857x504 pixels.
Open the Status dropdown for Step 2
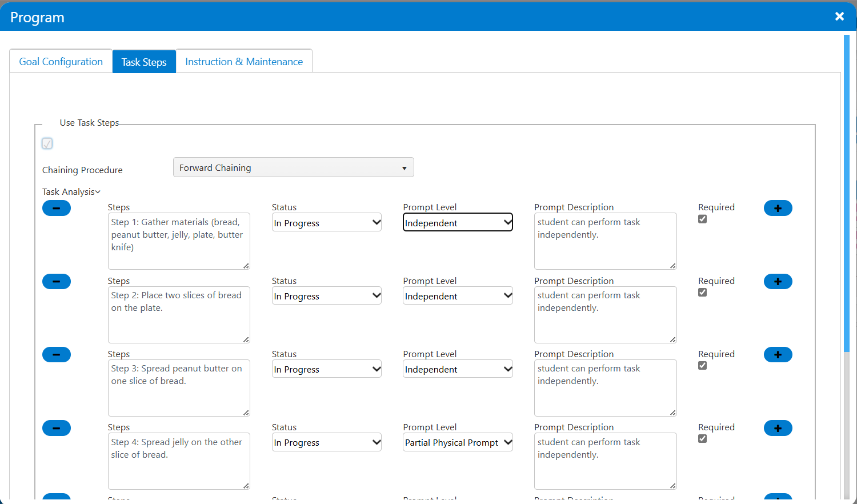(327, 295)
